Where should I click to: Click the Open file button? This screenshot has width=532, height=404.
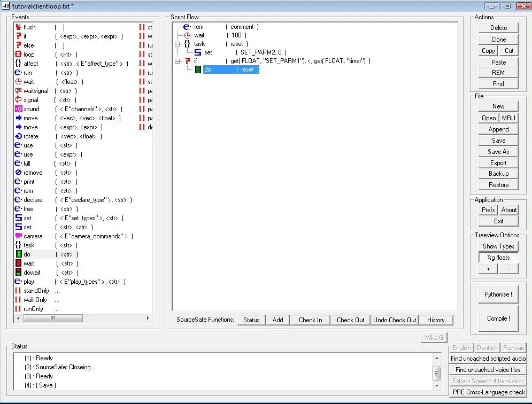(489, 118)
